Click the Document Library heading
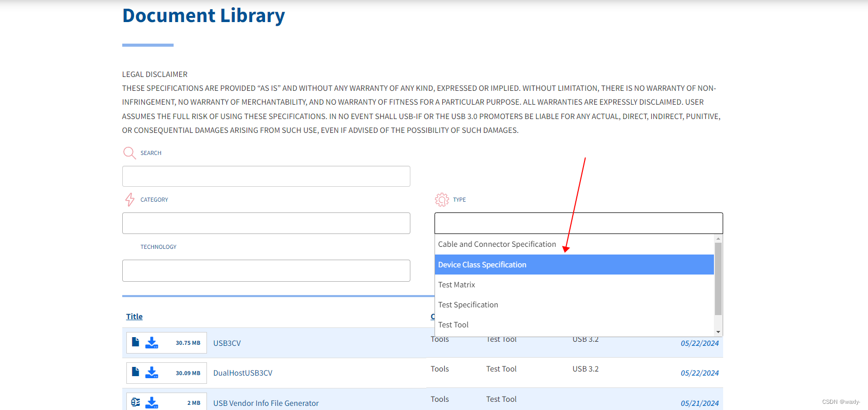 [203, 15]
